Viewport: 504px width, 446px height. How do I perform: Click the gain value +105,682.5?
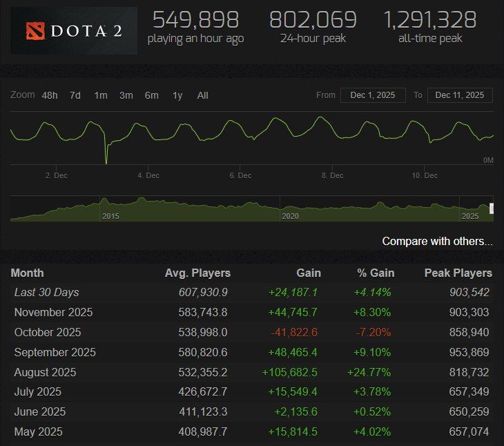click(290, 372)
